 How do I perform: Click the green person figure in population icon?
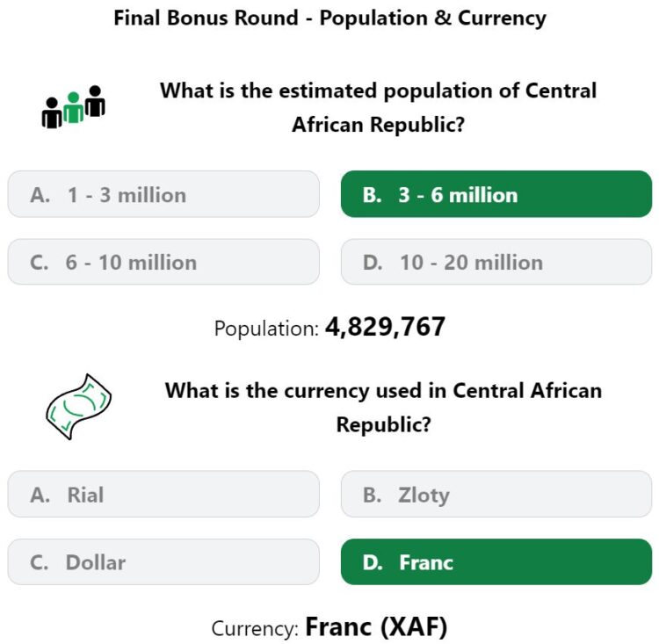point(73,107)
